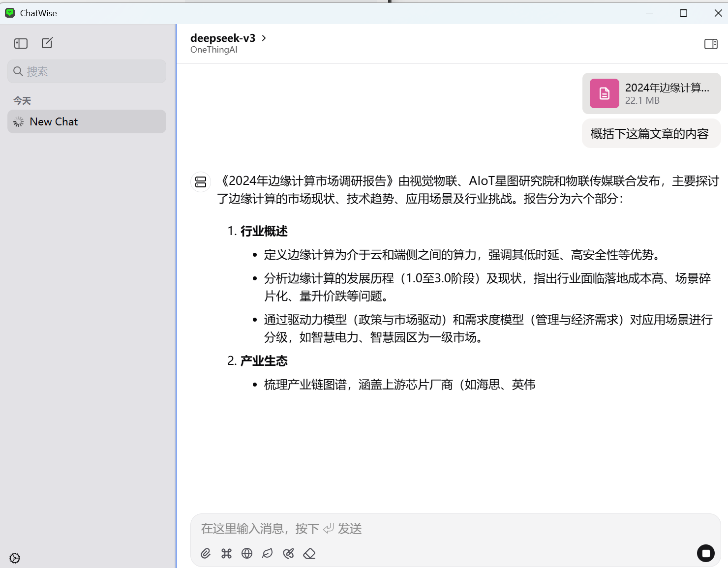Click the pink document file icon
Screen dimensions: 728x568
[x=605, y=93]
